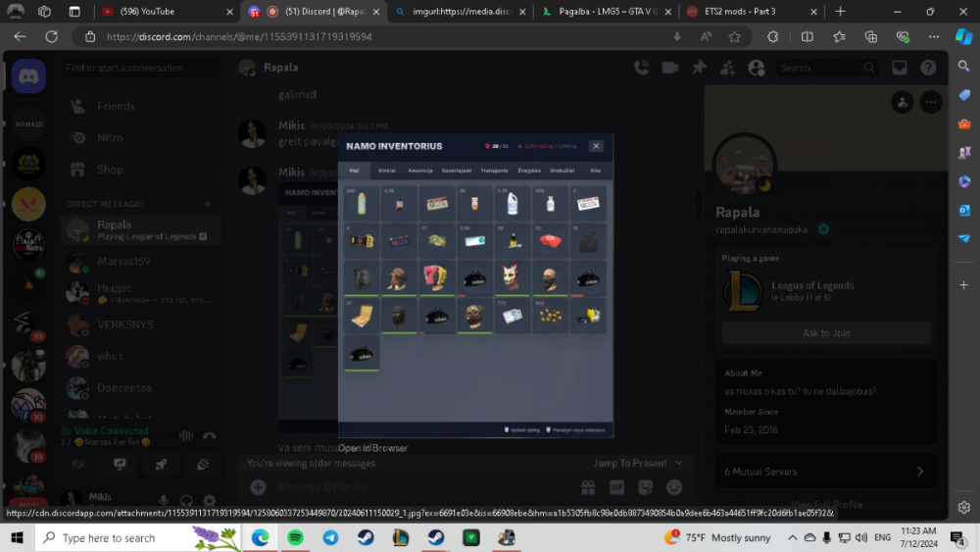980x552 pixels.
Task: Open Marsas159 direct message conversation
Action: click(x=140, y=262)
